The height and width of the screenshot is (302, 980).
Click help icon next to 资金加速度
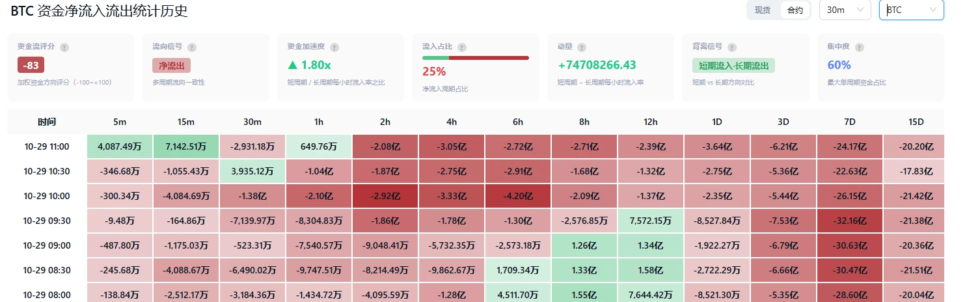pyautogui.click(x=334, y=48)
